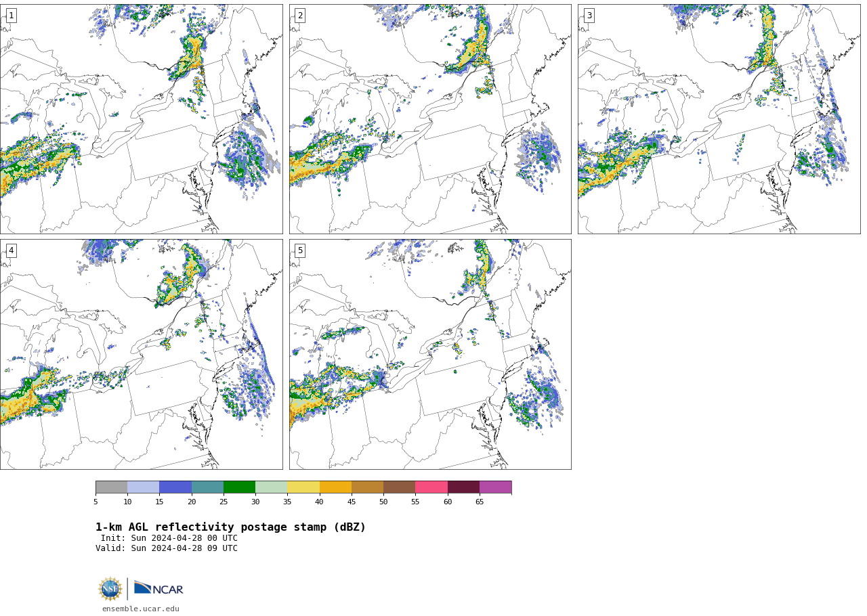867x616 pixels.
Task: Click the light blue 10-15 dBZ swatch
Action: click(x=144, y=487)
